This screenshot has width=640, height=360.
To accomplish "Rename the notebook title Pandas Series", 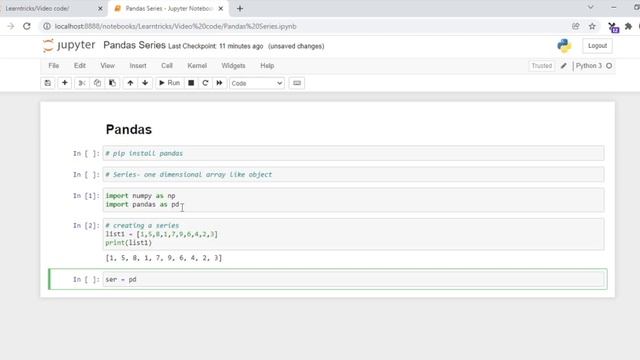I will [x=134, y=45].
